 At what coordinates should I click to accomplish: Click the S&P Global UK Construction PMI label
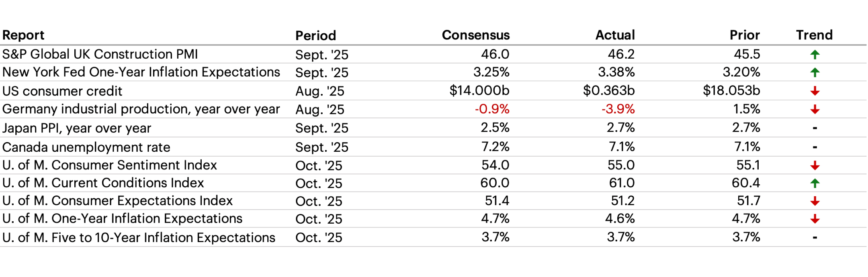[100, 54]
